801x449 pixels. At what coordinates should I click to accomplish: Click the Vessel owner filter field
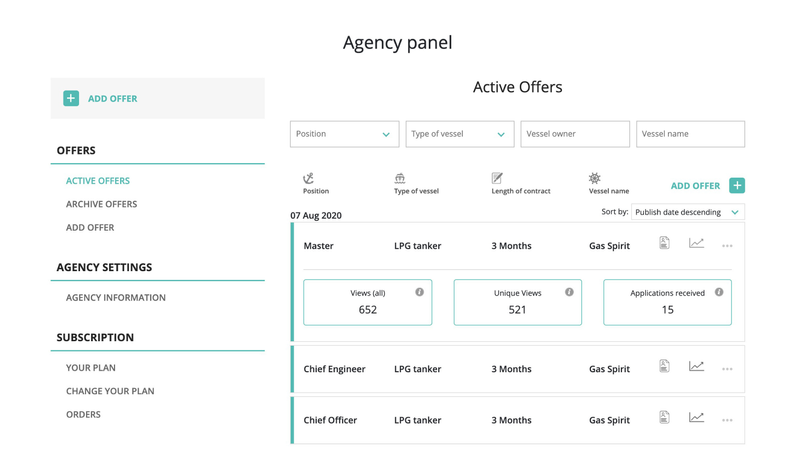tap(575, 134)
